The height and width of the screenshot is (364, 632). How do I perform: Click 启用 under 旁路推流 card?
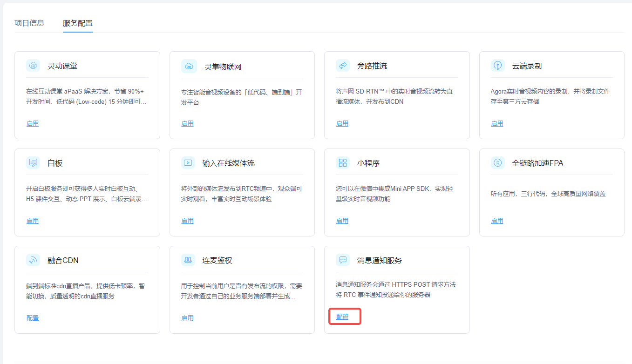tap(342, 123)
